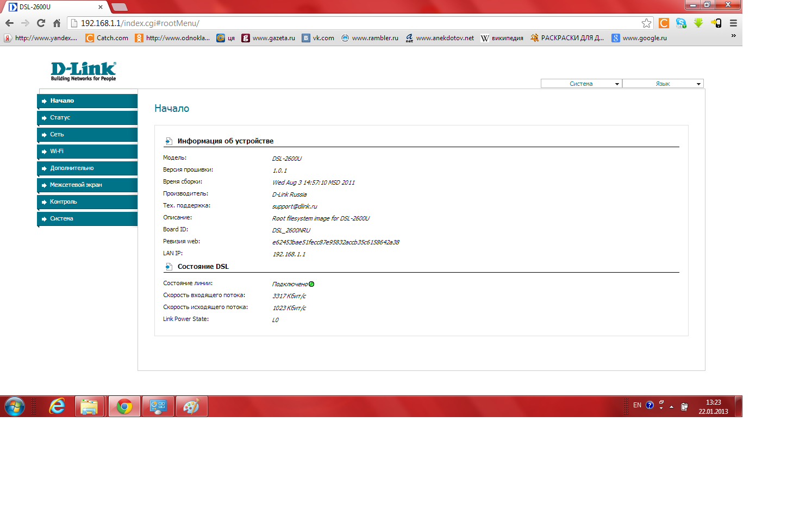
Task: Click the green download arrow extension icon
Action: (x=698, y=23)
